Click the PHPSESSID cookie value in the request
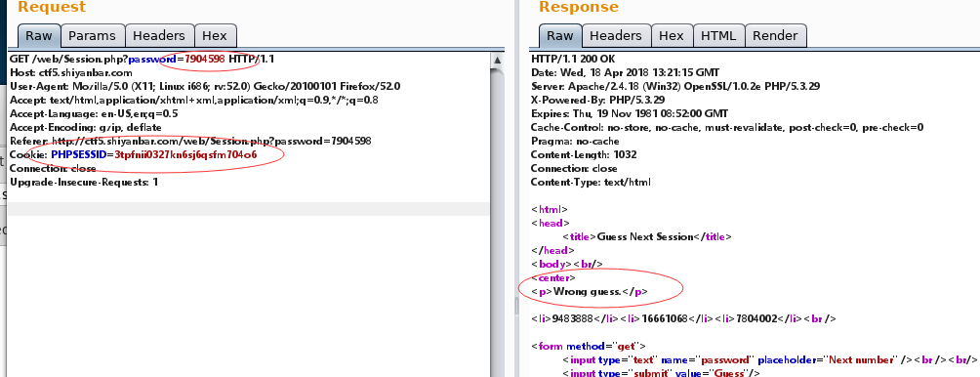 (x=185, y=154)
